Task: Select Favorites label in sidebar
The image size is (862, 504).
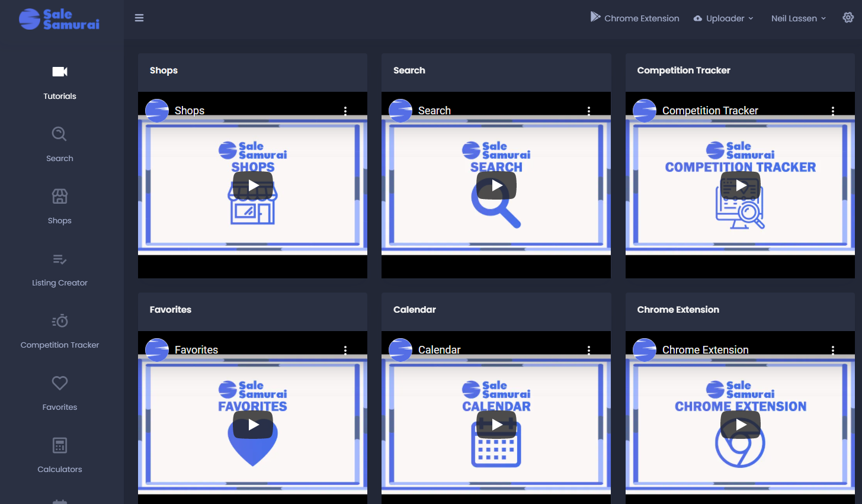Action: coord(60,407)
